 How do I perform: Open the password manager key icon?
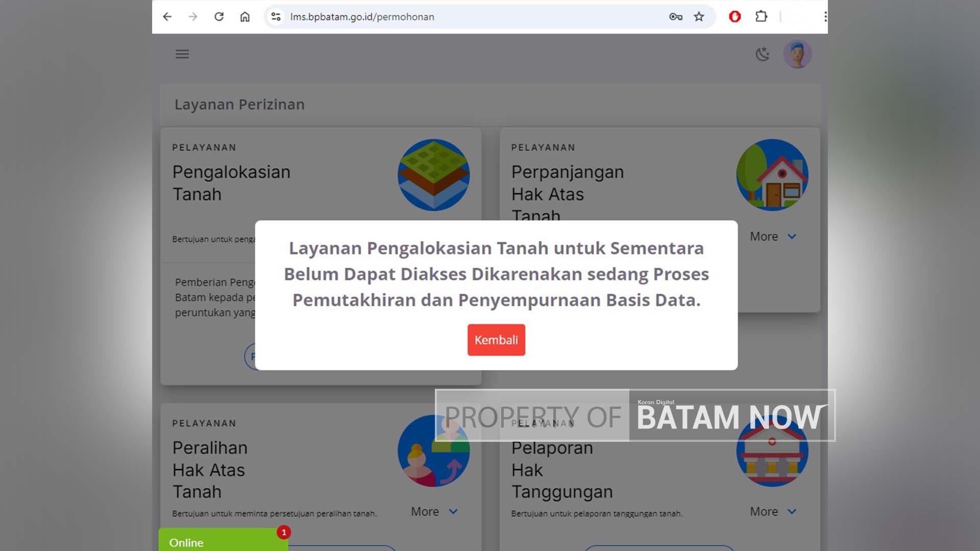coord(675,17)
